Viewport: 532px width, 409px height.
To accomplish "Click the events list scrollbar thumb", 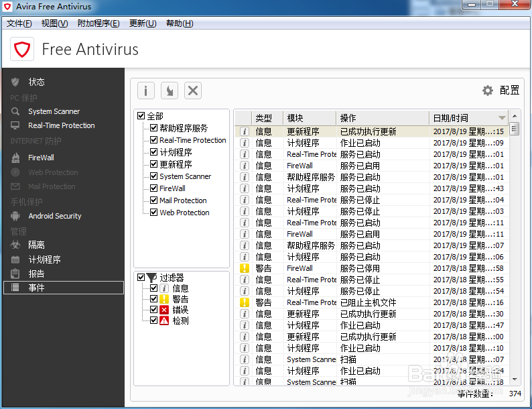I will point(515,129).
